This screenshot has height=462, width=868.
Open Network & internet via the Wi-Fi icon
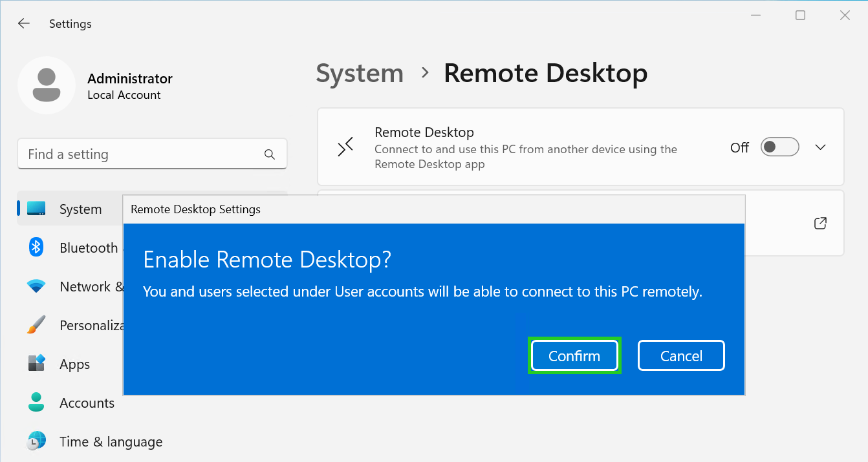pyautogui.click(x=36, y=286)
